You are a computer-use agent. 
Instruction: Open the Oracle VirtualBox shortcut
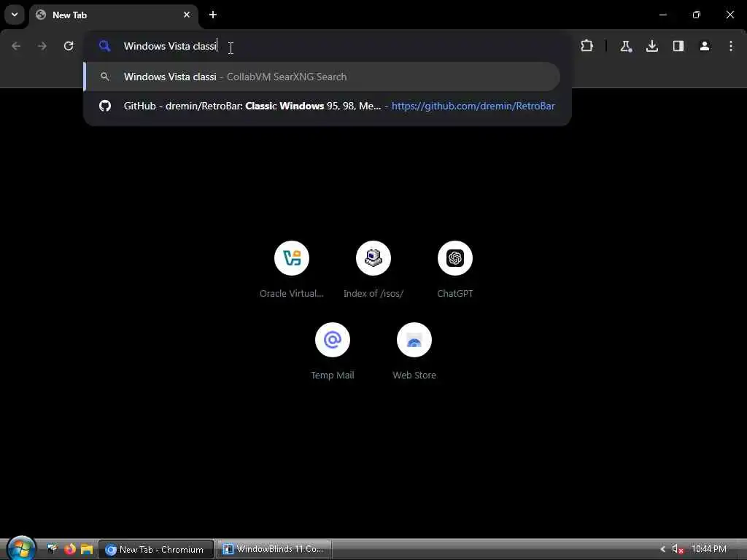pos(292,258)
